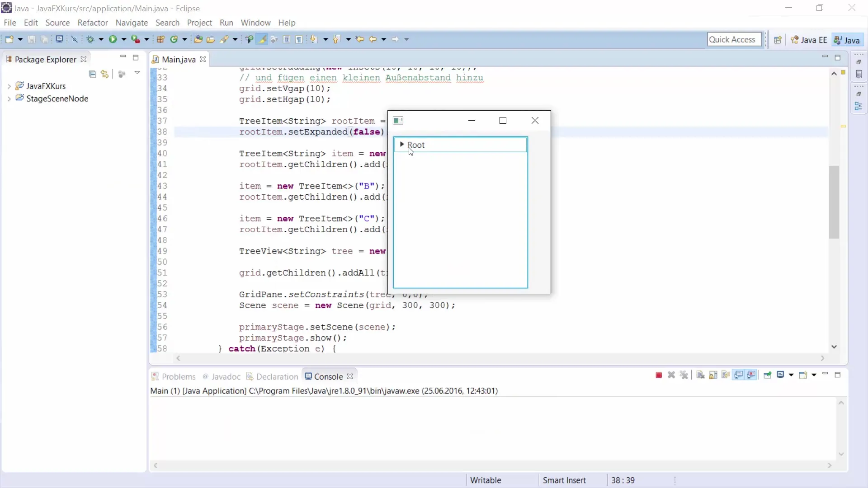Open Display Selected Console dropdown arrow

pos(791,375)
